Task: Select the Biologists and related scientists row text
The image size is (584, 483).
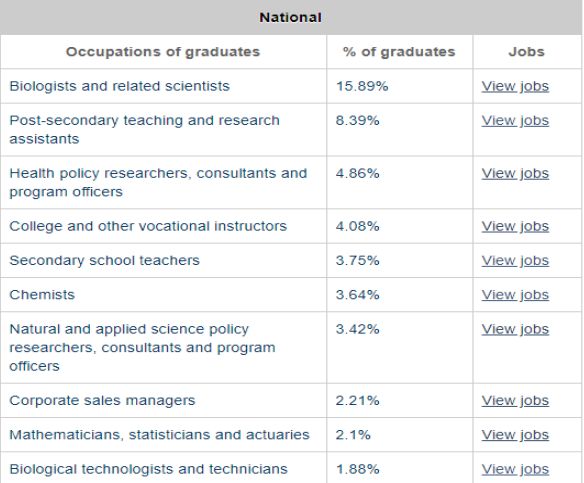Action: coord(120,86)
